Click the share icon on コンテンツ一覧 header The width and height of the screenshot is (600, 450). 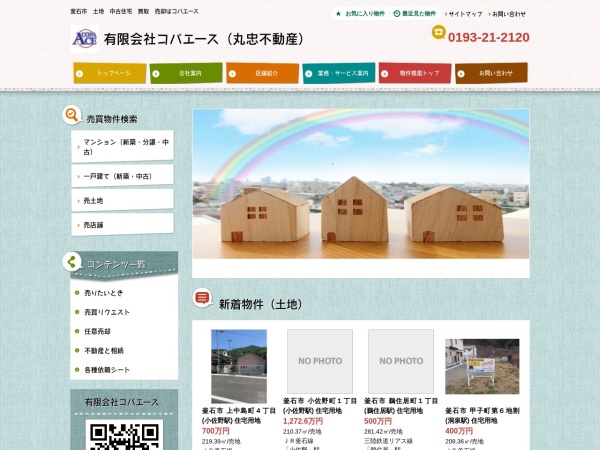(x=72, y=262)
